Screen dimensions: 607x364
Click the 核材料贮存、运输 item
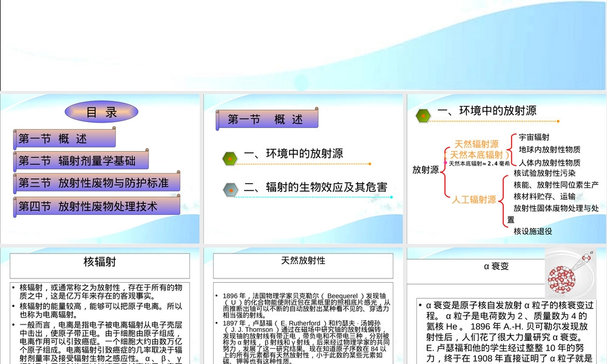tap(544, 197)
